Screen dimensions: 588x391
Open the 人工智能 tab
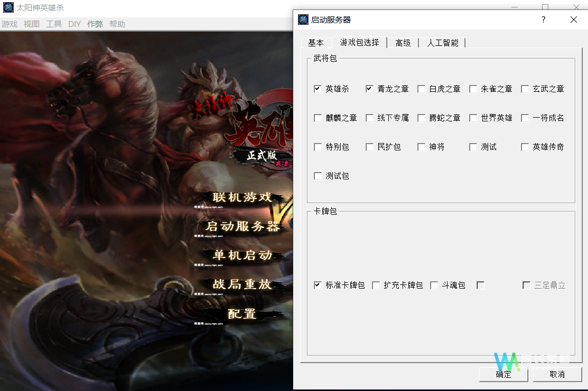(443, 43)
